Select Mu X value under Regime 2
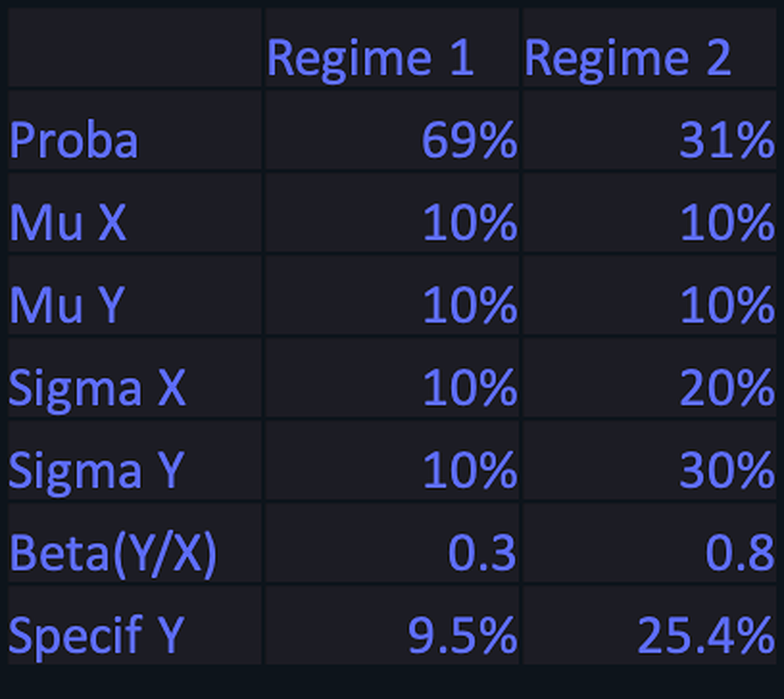784x699 pixels. pos(649,213)
